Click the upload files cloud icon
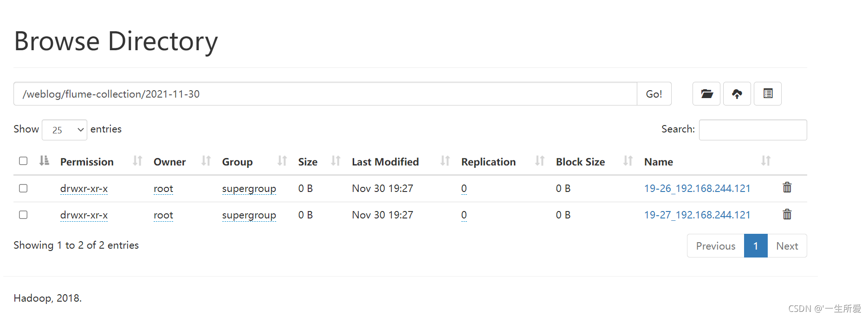Image resolution: width=868 pixels, height=317 pixels. (x=737, y=94)
